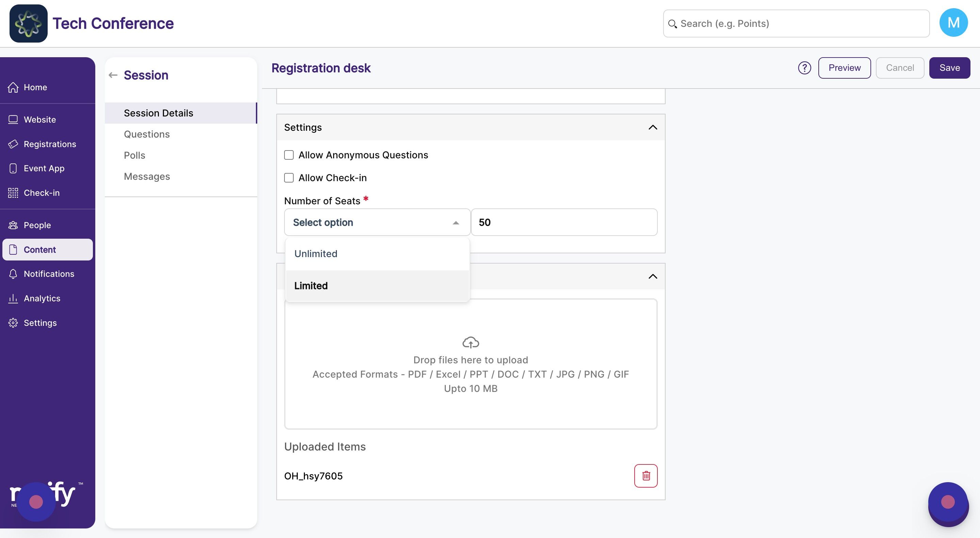Image resolution: width=980 pixels, height=538 pixels.
Task: Delete uploaded item OH_hsy7605 with trash icon
Action: coord(646,476)
